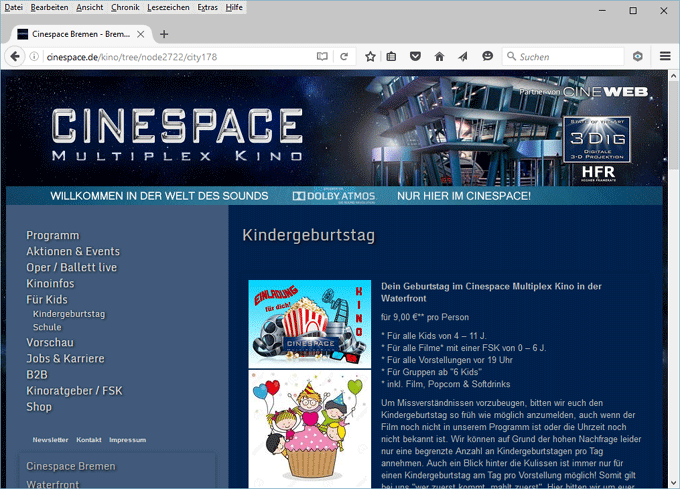
Task: Click the hexagon extension icon
Action: click(638, 56)
